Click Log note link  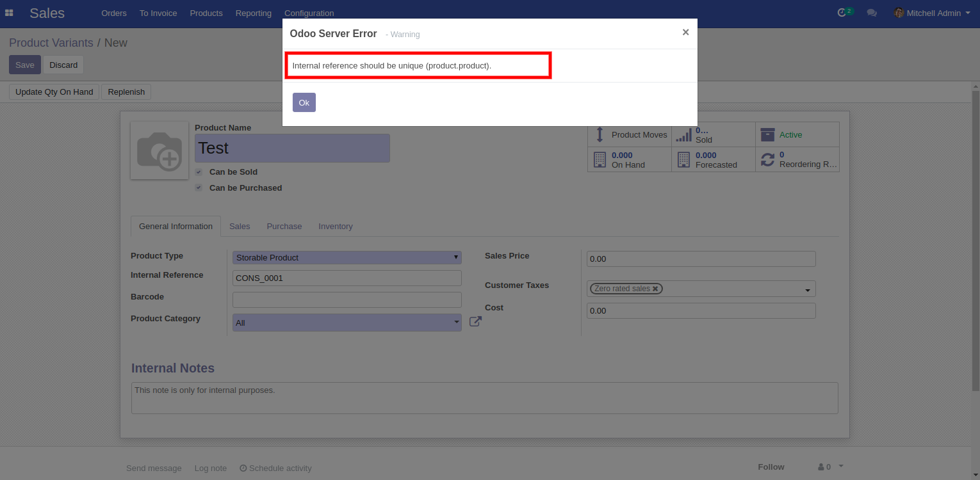211,468
